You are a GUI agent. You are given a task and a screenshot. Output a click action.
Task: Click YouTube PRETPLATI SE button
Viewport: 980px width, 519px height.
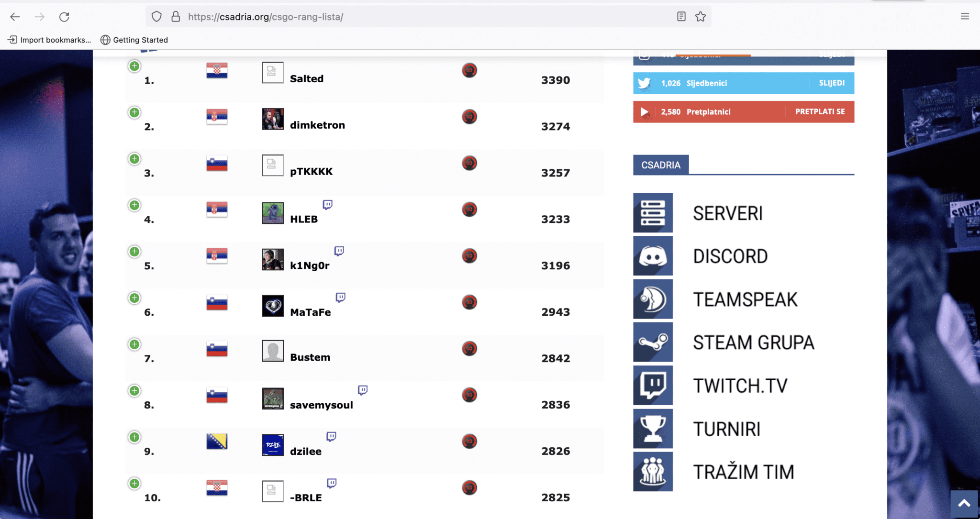pos(820,111)
